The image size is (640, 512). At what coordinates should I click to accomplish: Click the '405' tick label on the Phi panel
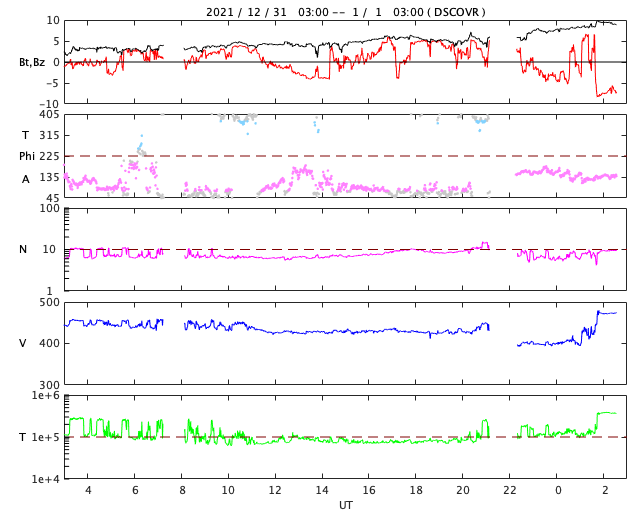(49, 115)
